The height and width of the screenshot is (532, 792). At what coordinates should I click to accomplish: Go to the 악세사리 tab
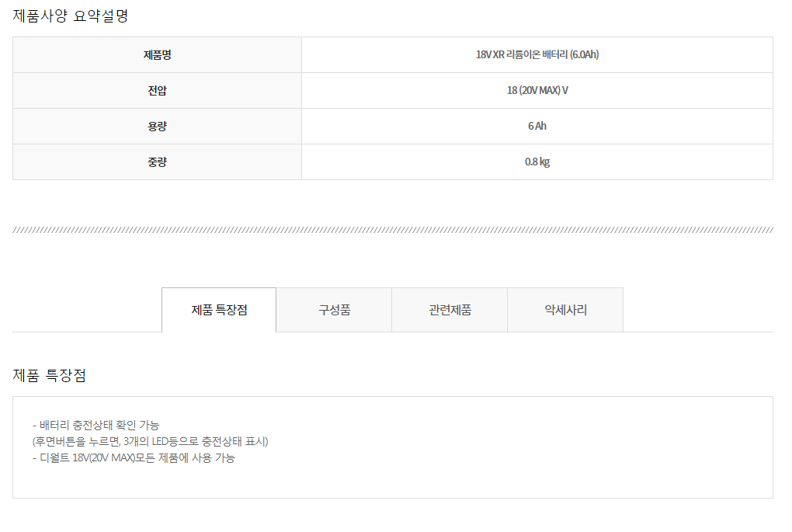(565, 310)
